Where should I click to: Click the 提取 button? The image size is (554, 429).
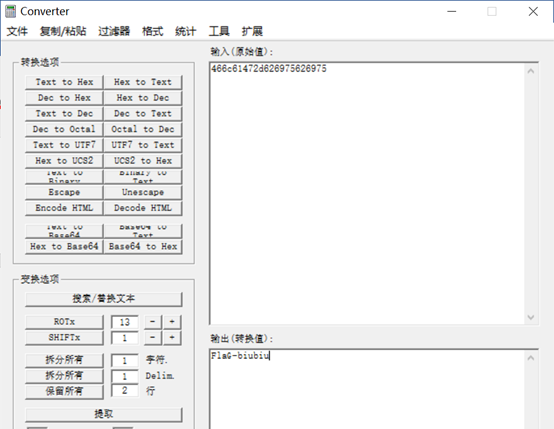tap(104, 415)
